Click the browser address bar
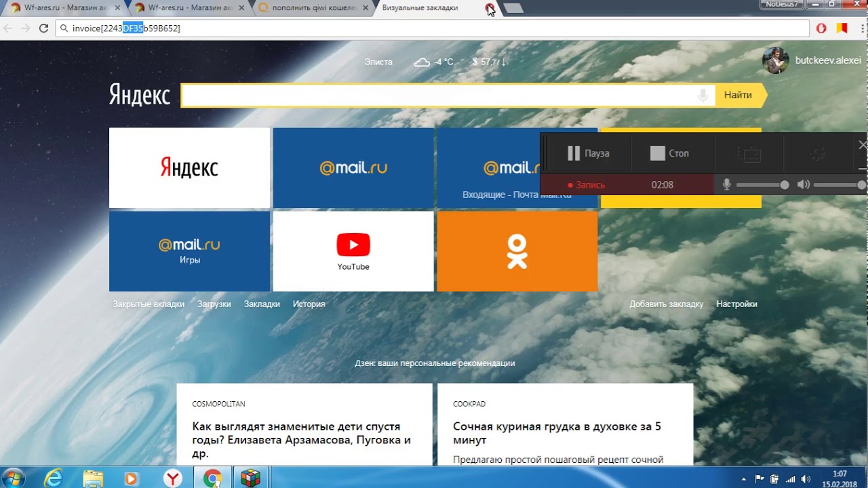This screenshot has width=868, height=488. click(x=434, y=28)
